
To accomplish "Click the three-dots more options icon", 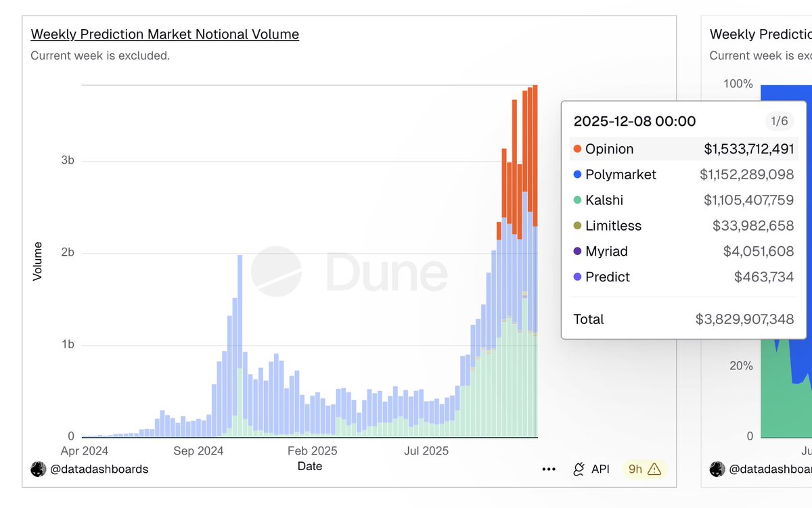I will click(x=549, y=469).
